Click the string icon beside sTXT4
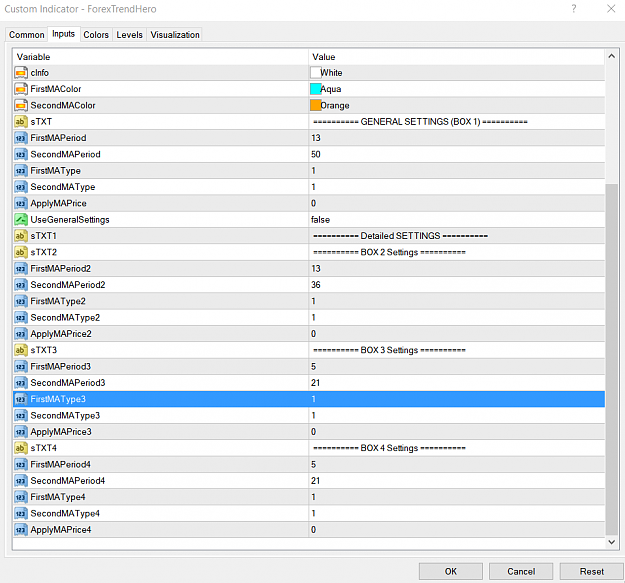Screen dimensions: 625x583 [x=21, y=448]
